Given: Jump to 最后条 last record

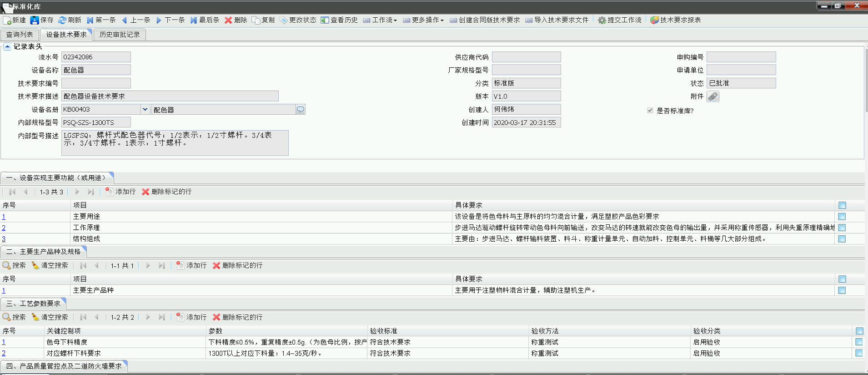Looking at the screenshot, I should click(194, 20).
